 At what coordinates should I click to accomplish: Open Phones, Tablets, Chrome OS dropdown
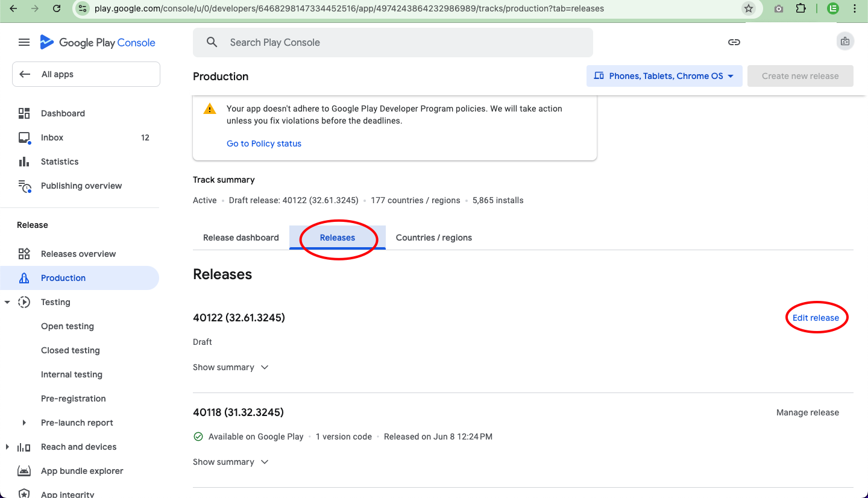point(664,76)
